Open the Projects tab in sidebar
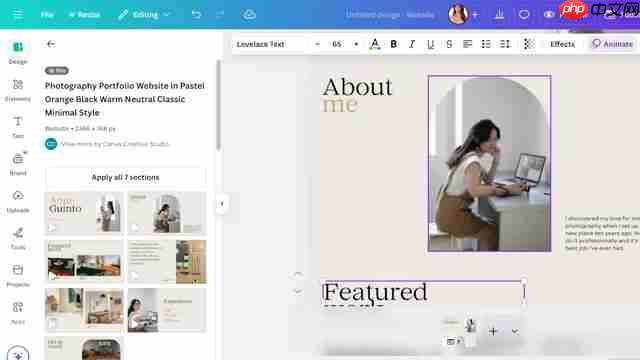Viewport: 640px width, 360px height. pos(18,276)
